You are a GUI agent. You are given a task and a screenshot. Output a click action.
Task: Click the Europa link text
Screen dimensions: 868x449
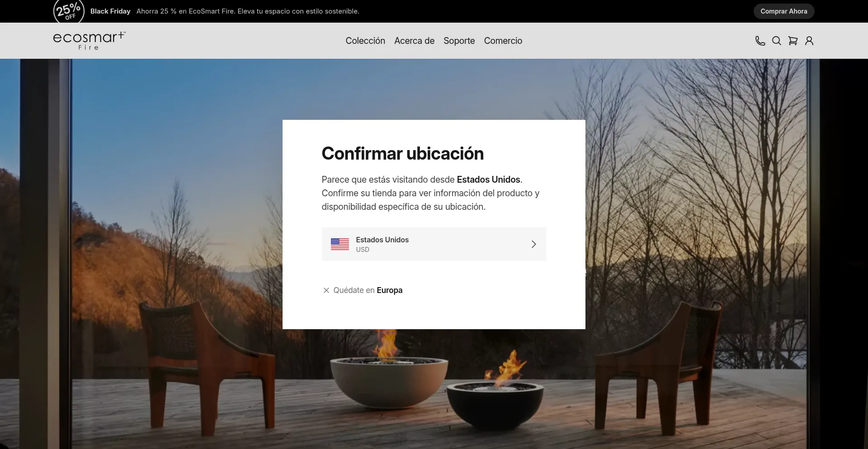click(389, 290)
